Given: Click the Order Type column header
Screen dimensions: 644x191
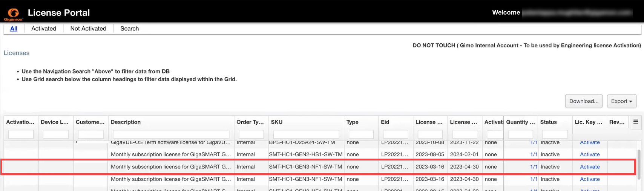Looking at the screenshot, I should click(x=250, y=122).
